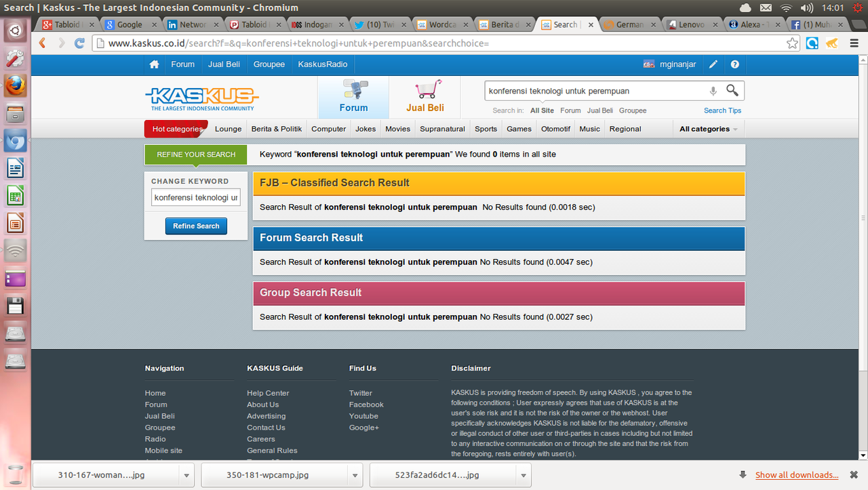This screenshot has width=868, height=490.
Task: Switch to the Lenovo browser tab
Action: click(690, 24)
